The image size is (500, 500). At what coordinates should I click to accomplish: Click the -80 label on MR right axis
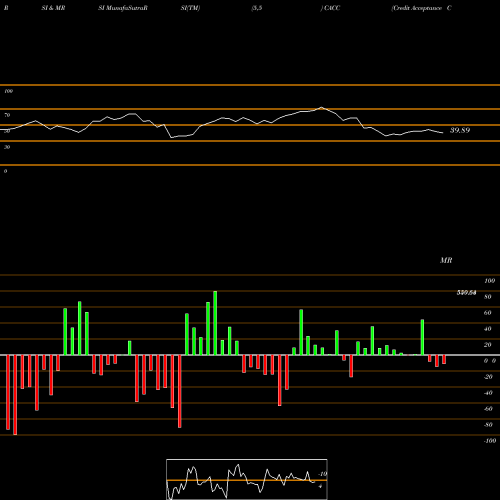coord(488,425)
